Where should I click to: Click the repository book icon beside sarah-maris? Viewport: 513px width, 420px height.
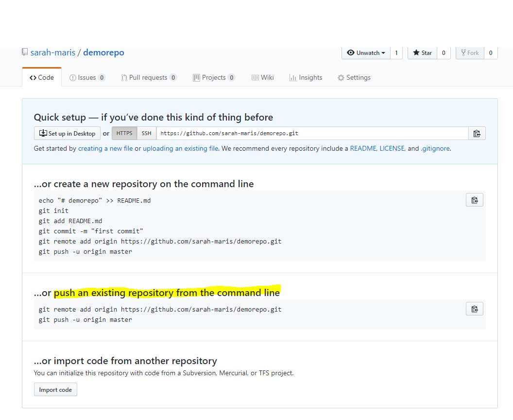click(25, 52)
